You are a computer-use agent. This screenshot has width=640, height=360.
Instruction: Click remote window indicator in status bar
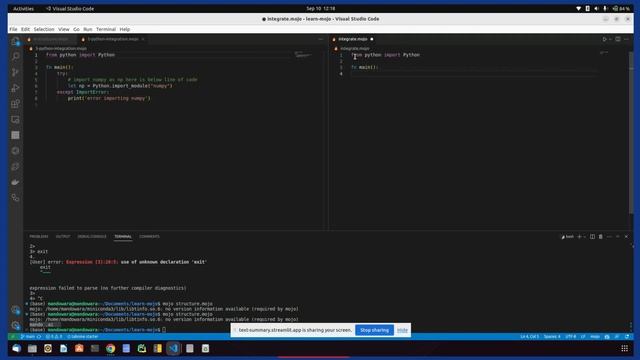[x=13, y=337]
